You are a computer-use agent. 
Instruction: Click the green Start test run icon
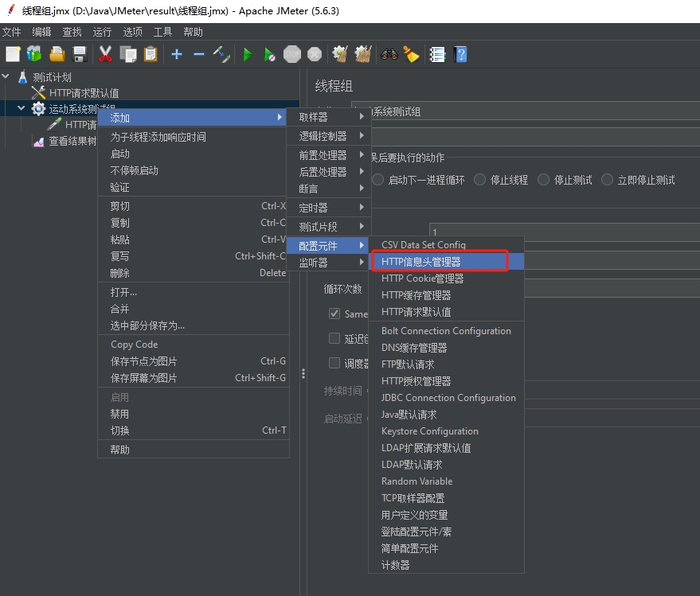[x=248, y=54]
